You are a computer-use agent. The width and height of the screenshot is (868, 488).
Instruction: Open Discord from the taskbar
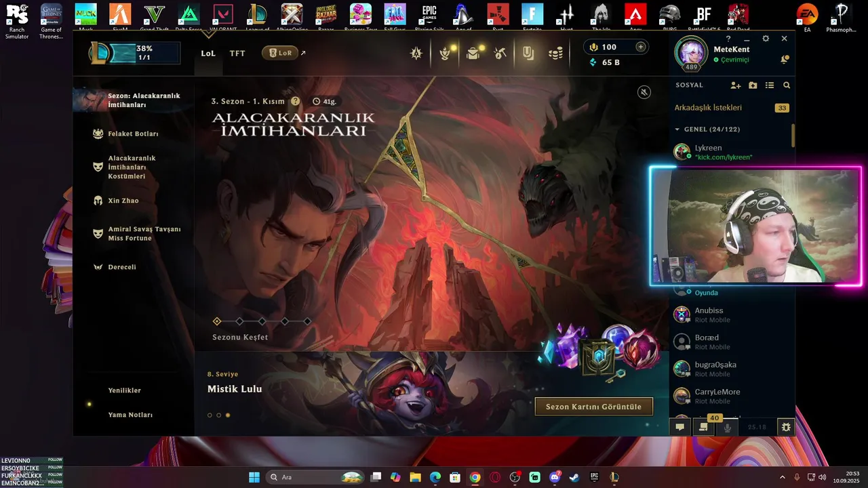[555, 477]
